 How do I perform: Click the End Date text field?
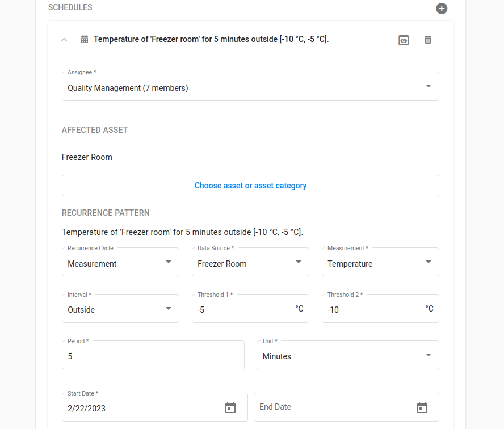pyautogui.click(x=332, y=407)
